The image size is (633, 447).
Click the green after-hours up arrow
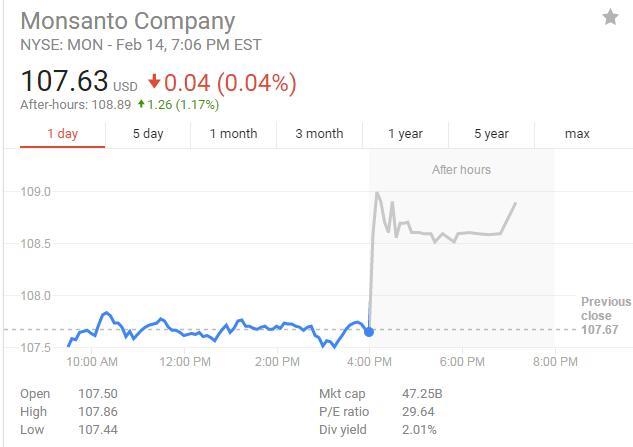[x=142, y=104]
